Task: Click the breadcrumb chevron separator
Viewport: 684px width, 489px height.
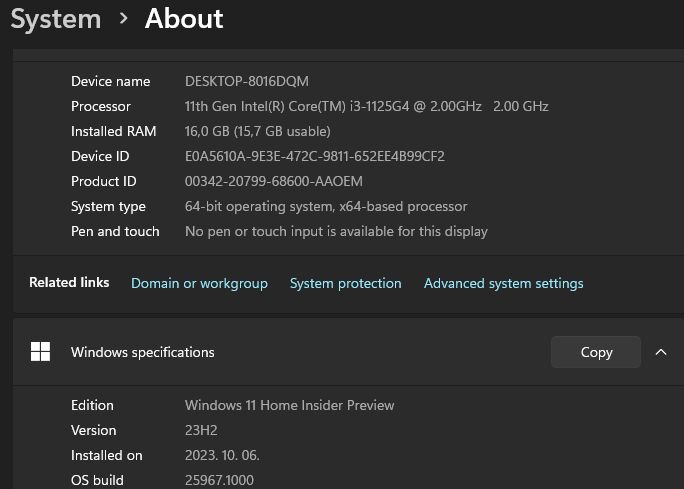Action: pyautogui.click(x=124, y=18)
